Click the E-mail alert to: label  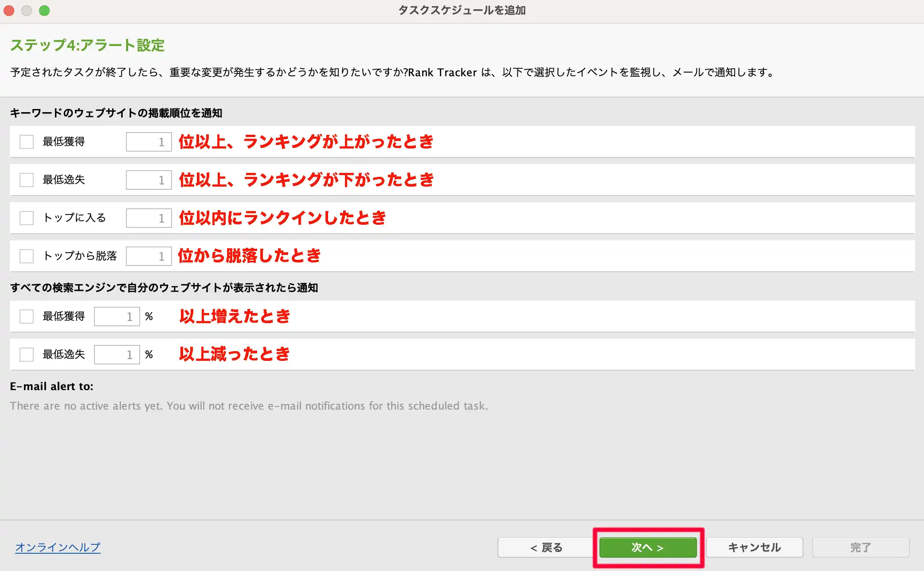(51, 386)
